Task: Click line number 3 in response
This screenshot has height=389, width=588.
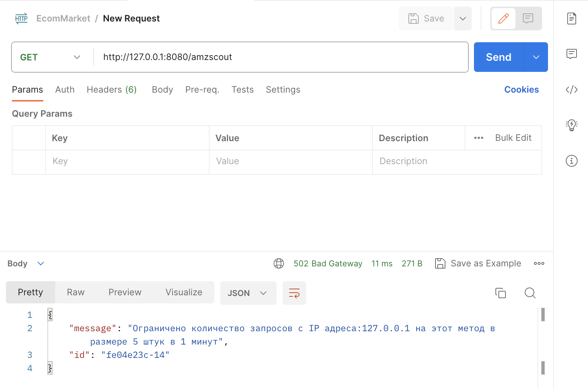Action: [x=30, y=355]
